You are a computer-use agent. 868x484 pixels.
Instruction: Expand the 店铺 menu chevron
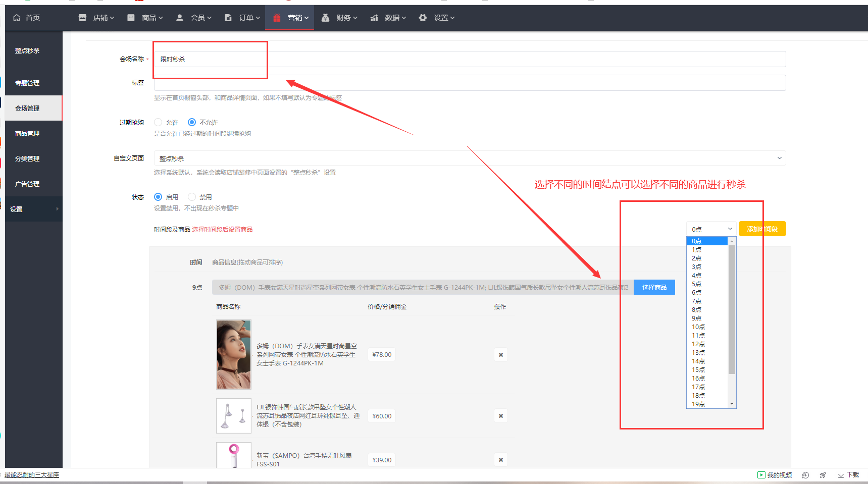[112, 18]
